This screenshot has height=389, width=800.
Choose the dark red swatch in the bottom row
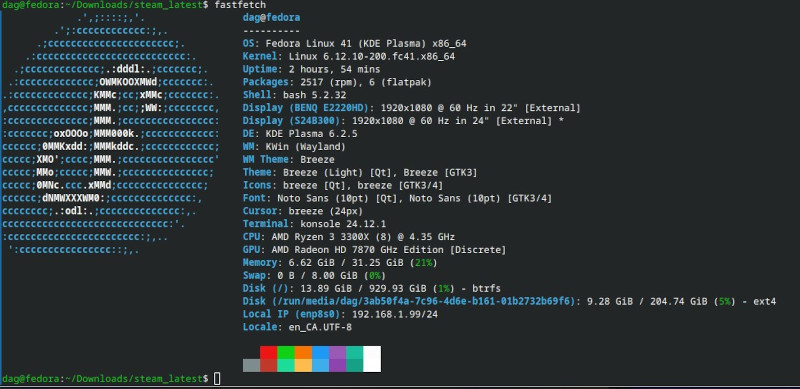click(268, 366)
